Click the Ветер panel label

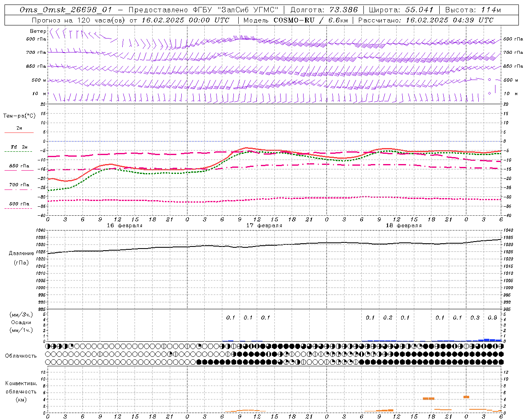[38, 31]
